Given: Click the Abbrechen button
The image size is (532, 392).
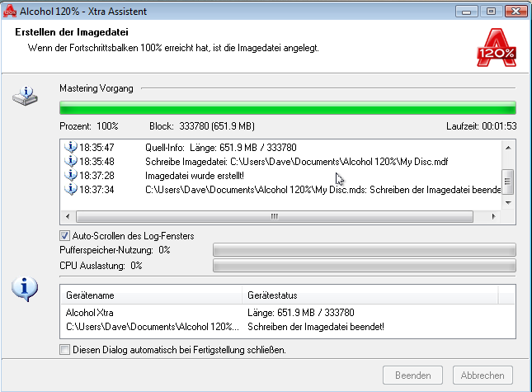Looking at the screenshot, I should click(483, 375).
